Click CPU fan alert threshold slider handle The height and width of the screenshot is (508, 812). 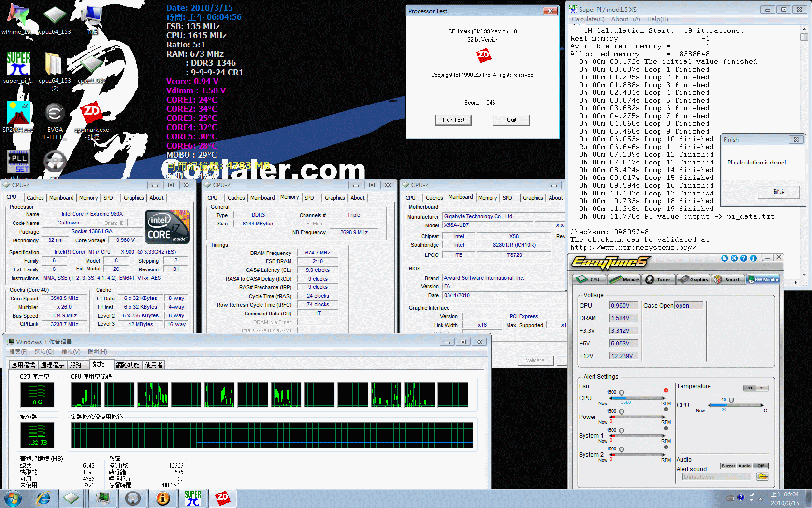622,393
